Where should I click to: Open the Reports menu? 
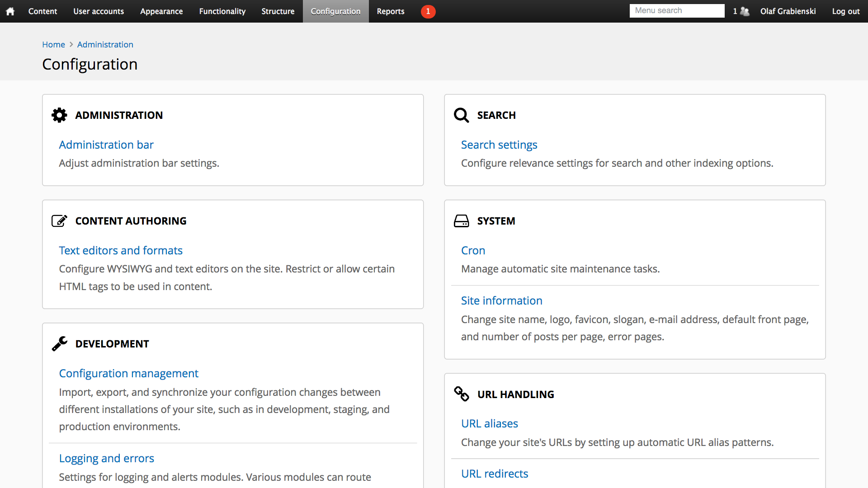coord(390,11)
